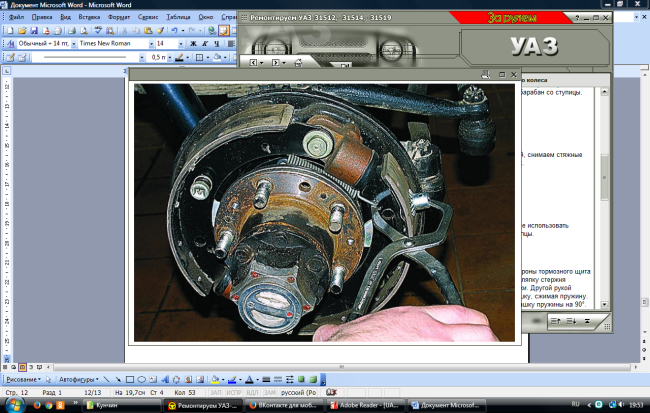
Task: Go back in the UAZ manual
Action: point(253,63)
